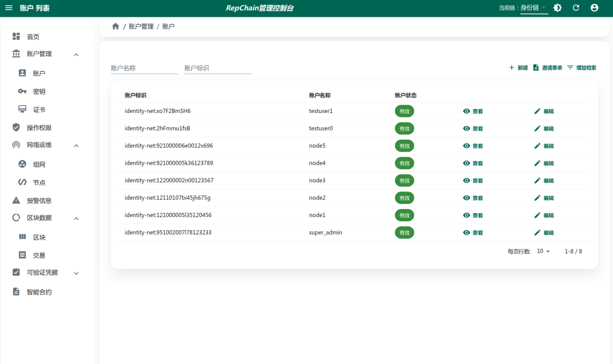Click the 区块 columns icon
Viewport: 613px width, 364px height.
point(22,237)
